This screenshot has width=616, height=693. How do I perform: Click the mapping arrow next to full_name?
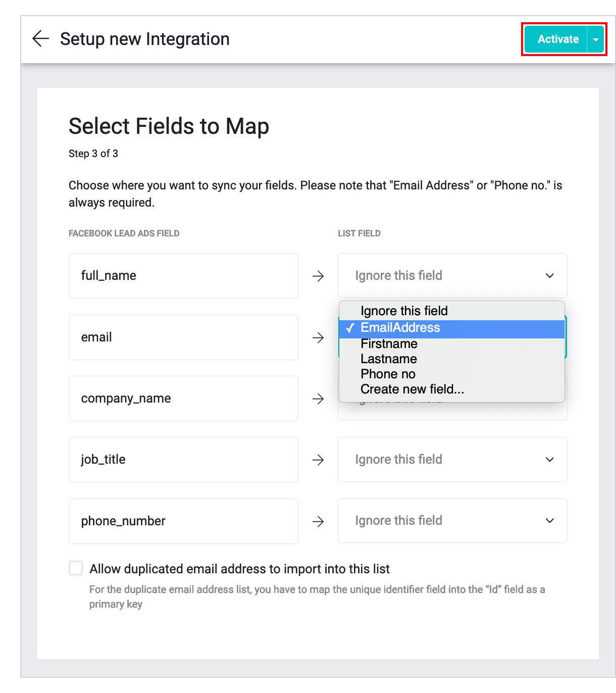pyautogui.click(x=318, y=276)
